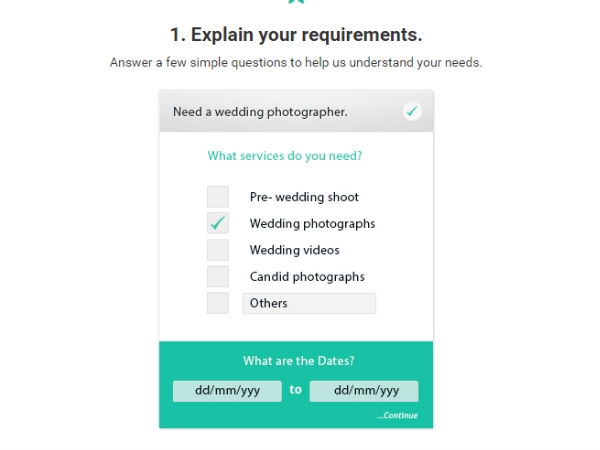Check the Pre-wedding shoot checkbox
600x450 pixels.
click(218, 197)
